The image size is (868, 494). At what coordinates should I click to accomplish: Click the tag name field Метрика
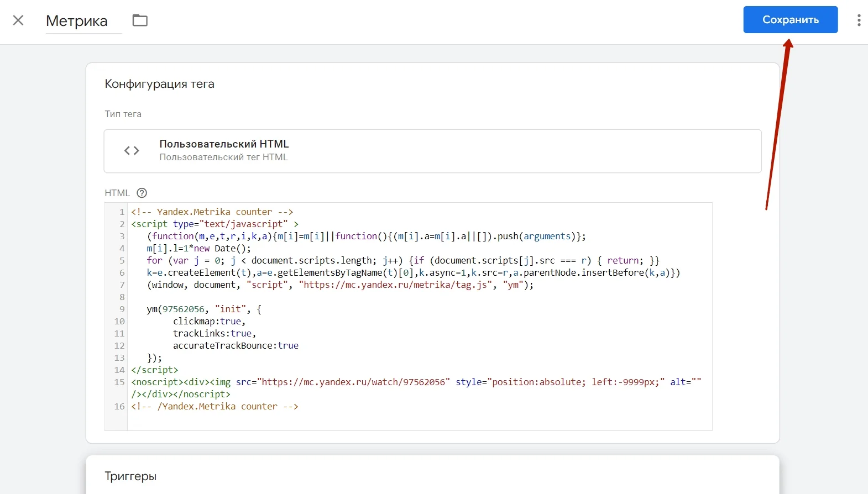tap(77, 21)
